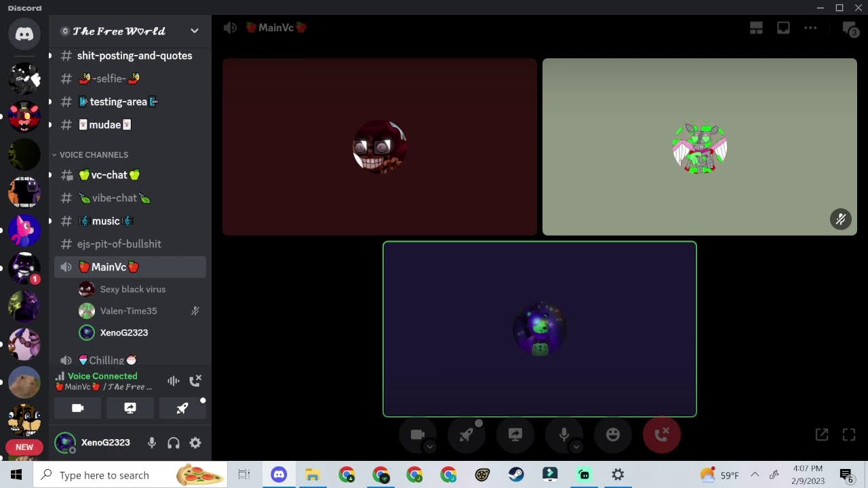Select Sexy black virus video tile
This screenshot has height=488, width=868.
click(380, 146)
